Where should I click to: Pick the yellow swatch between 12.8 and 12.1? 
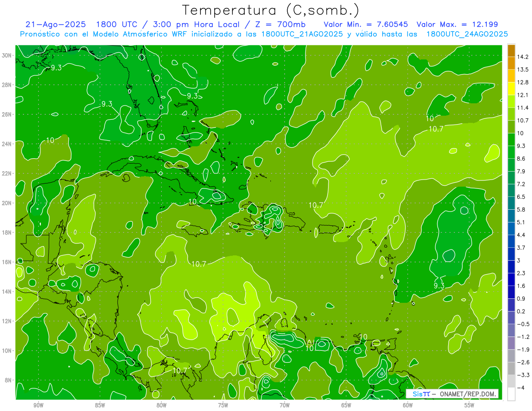pos(511,89)
